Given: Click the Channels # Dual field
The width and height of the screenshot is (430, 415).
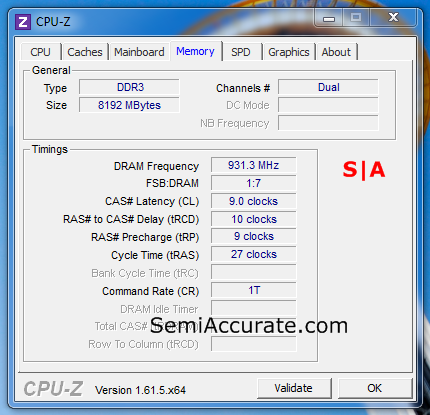Looking at the screenshot, I should (x=328, y=87).
